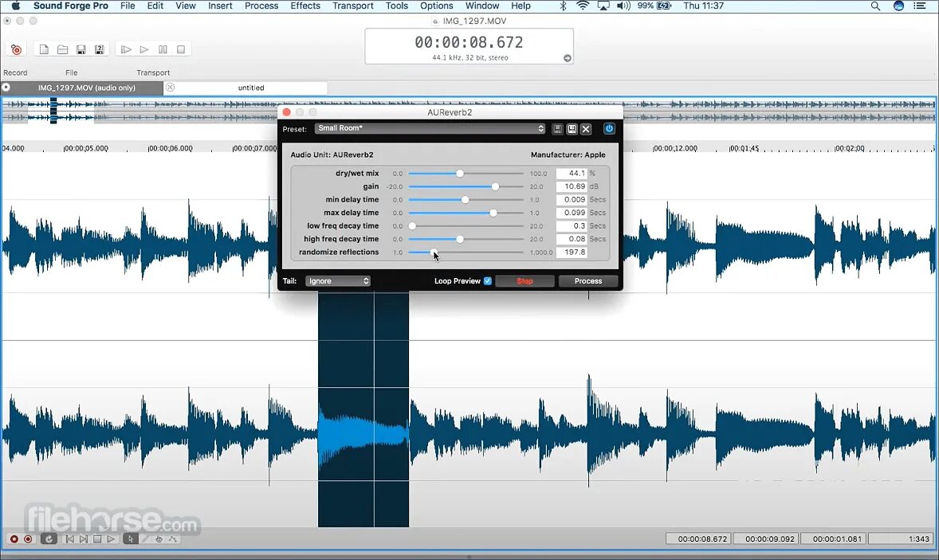Go to start with the bottom bar icon
Viewport: 939px width, 560px height.
click(x=70, y=539)
